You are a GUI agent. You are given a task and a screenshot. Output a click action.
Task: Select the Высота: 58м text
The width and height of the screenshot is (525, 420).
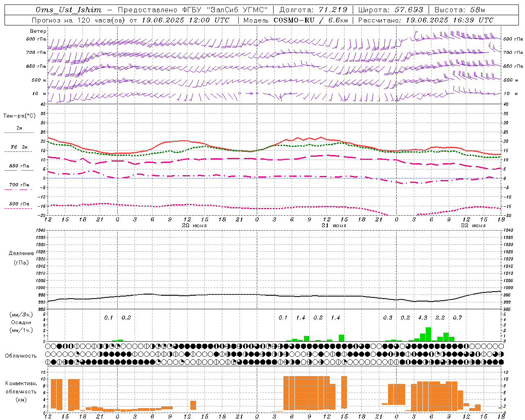pos(459,10)
